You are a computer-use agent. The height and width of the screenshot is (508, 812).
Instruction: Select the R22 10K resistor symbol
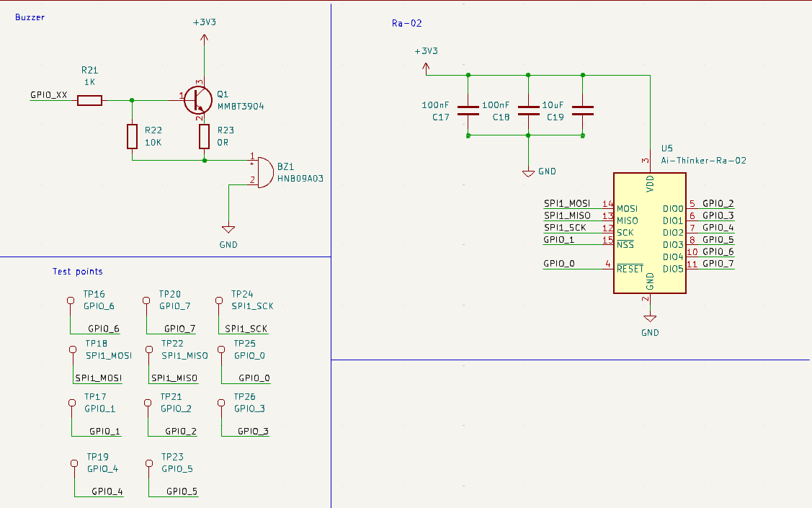coord(132,136)
